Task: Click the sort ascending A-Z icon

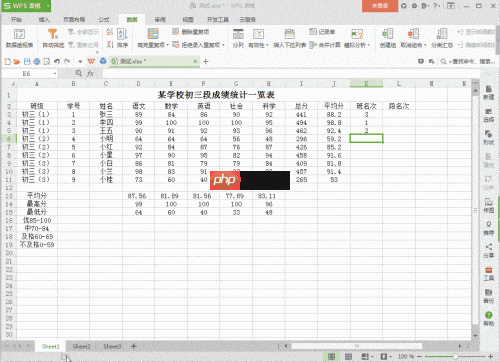Action: pyautogui.click(x=109, y=32)
